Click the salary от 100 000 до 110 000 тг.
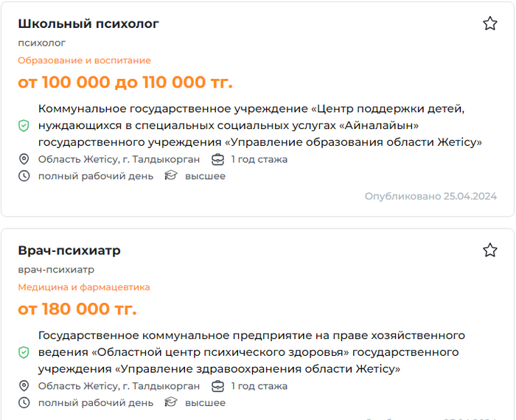This screenshot has height=420, width=516. pos(125,82)
